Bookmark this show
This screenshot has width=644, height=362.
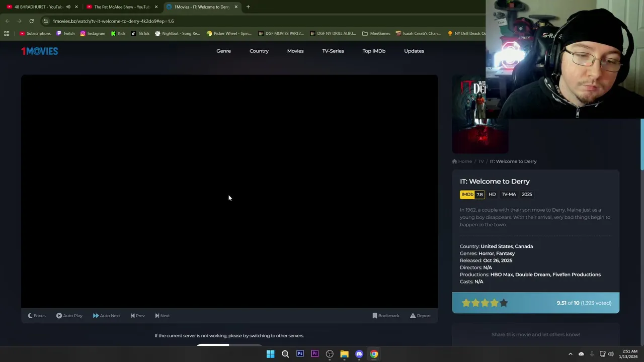(x=386, y=316)
